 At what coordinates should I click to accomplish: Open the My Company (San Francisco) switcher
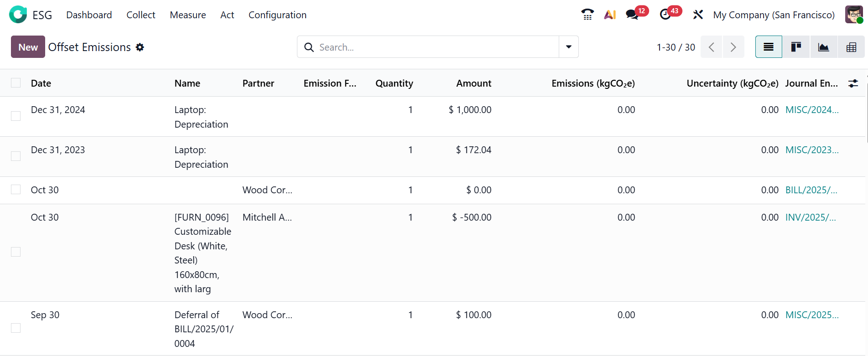774,15
